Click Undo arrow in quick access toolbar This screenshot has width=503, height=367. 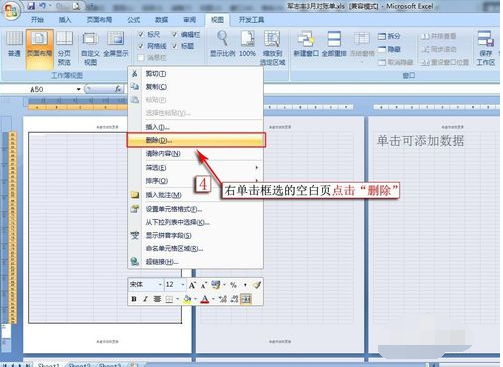click(42, 6)
